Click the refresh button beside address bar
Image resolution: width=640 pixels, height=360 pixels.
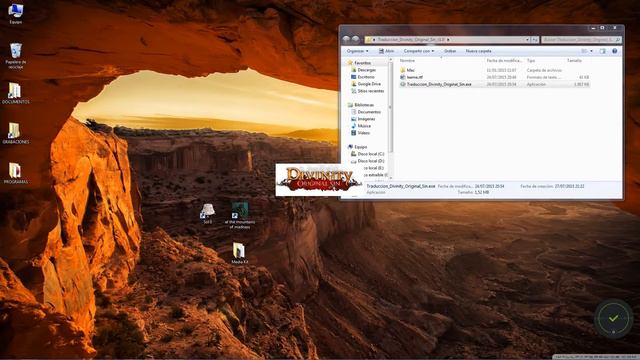pyautogui.click(x=535, y=40)
